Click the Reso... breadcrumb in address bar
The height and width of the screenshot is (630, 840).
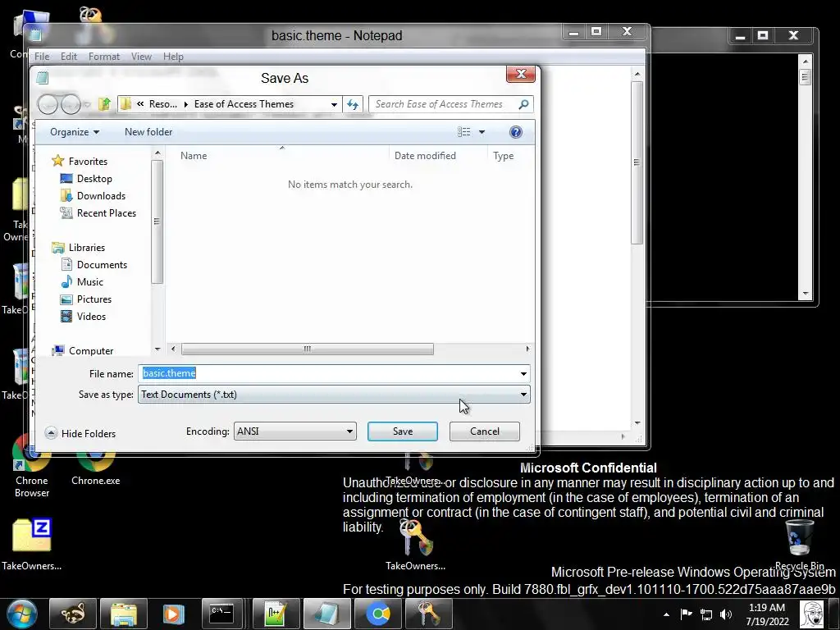click(163, 104)
